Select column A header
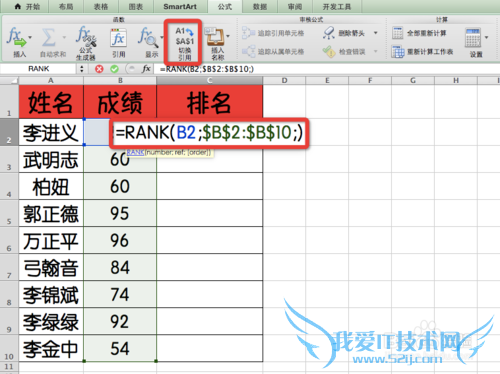Image resolution: width=500 pixels, height=374 pixels. 51,80
